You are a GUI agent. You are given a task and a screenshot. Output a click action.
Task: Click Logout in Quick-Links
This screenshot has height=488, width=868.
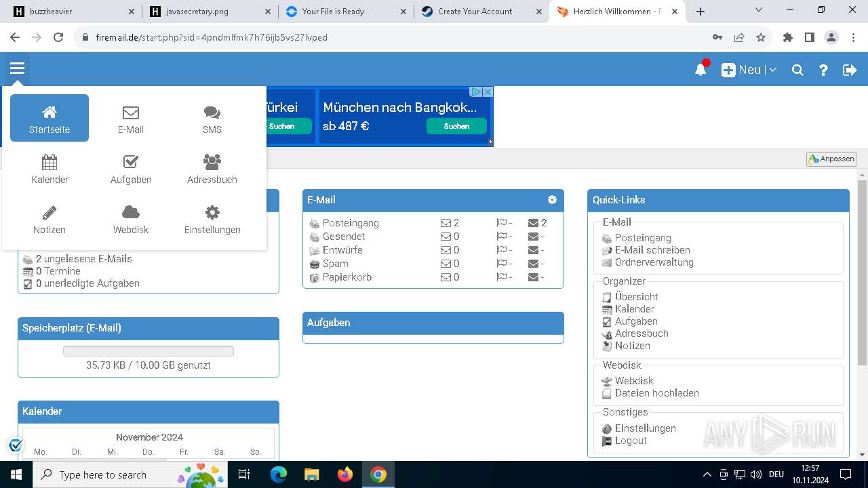[631, 441]
